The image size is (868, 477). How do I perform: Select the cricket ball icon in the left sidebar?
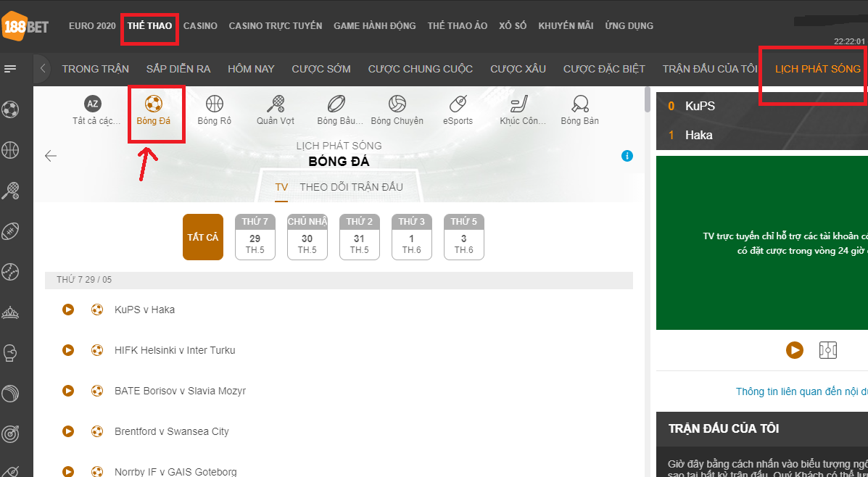[x=11, y=394]
